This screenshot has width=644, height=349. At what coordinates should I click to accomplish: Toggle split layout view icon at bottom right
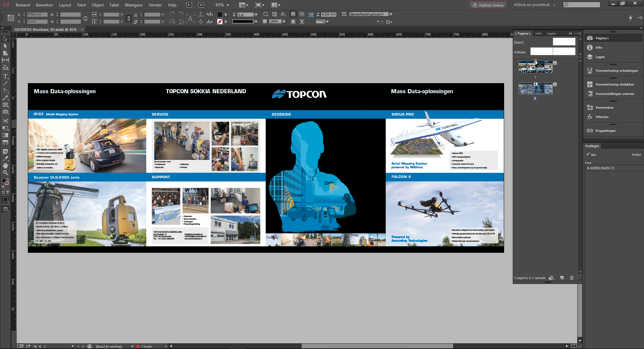pyautogui.click(x=574, y=346)
